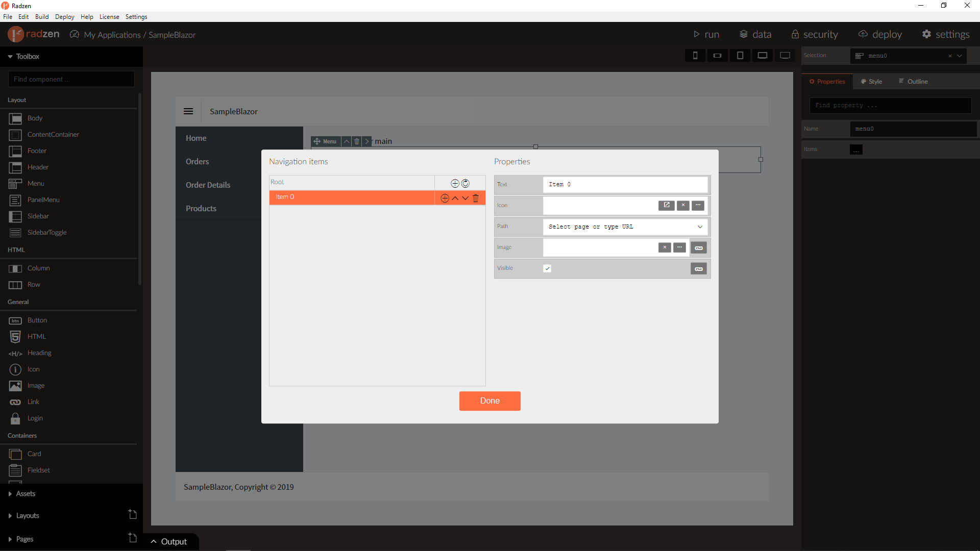Move Item 0 up in the list
This screenshot has height=551, width=980.
(x=455, y=198)
